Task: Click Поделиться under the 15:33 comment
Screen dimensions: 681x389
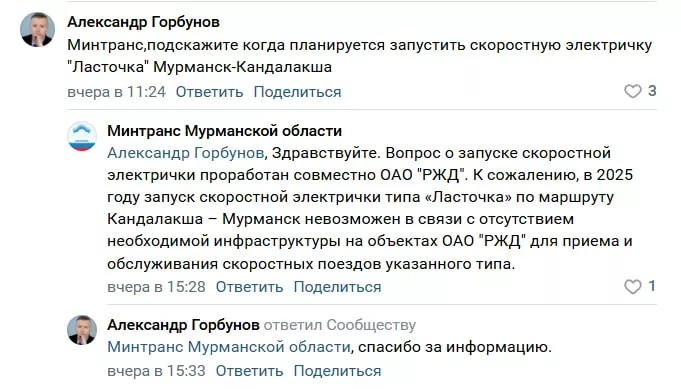Action: 337,371
